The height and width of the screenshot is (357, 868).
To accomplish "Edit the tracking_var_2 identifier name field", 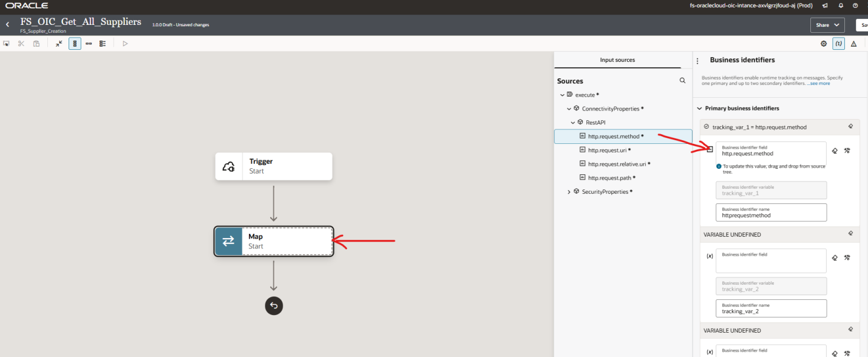I will tap(771, 308).
